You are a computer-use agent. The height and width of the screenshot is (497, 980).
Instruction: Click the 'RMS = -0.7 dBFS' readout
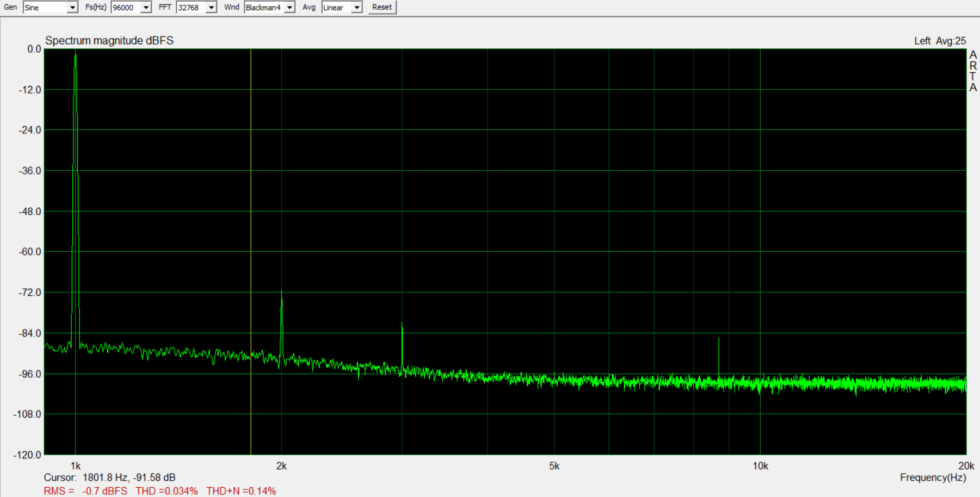[85, 491]
